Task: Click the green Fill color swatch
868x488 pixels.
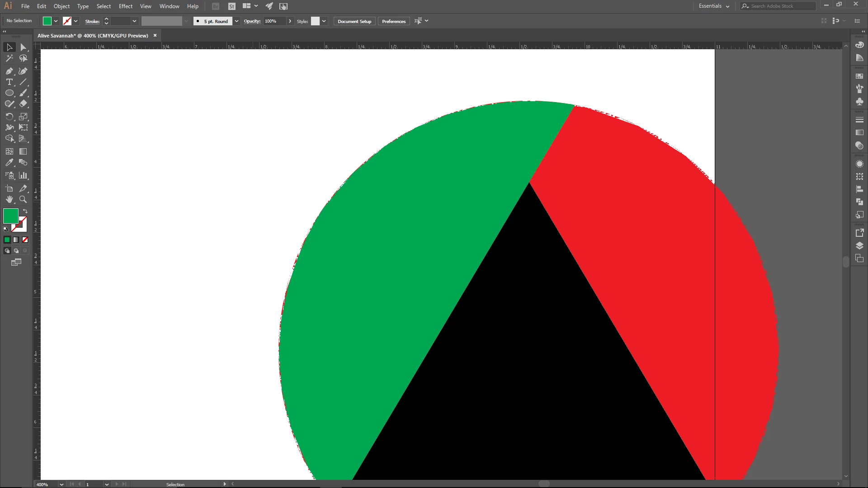Action: point(11,216)
